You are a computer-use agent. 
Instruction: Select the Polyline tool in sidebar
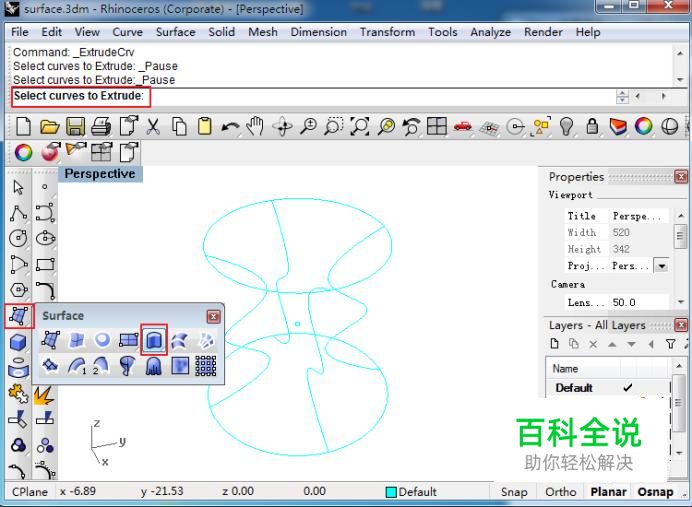[x=18, y=213]
